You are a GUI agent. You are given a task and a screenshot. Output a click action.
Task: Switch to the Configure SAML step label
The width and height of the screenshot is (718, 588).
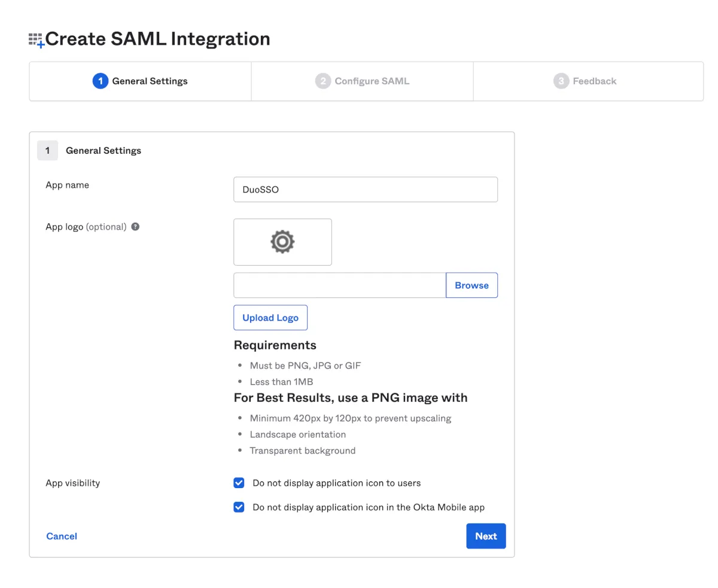click(372, 81)
